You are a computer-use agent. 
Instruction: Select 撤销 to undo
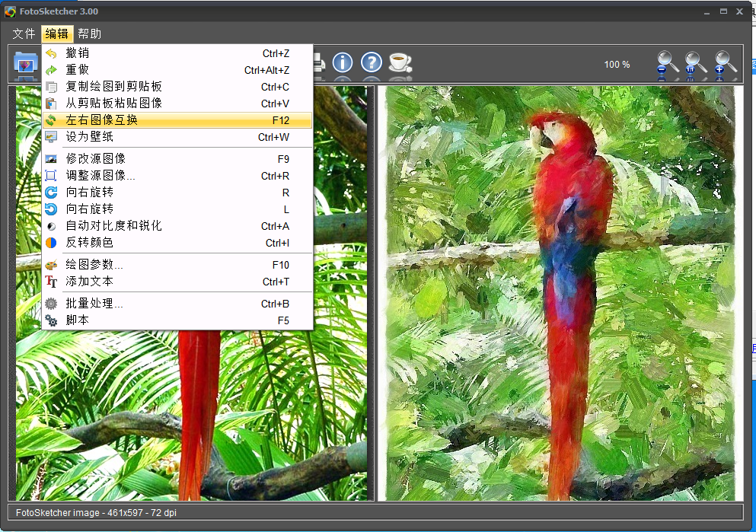click(77, 53)
